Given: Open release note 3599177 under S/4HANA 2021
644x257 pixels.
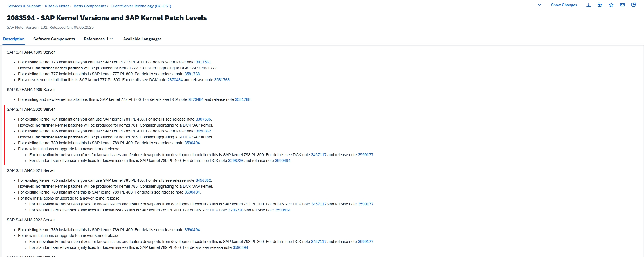Looking at the screenshot, I should click(x=365, y=204).
